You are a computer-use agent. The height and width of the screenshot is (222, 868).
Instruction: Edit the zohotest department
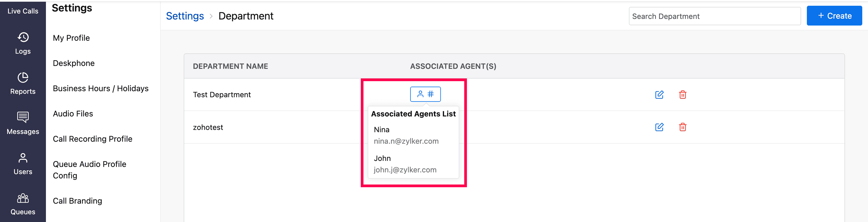click(659, 127)
